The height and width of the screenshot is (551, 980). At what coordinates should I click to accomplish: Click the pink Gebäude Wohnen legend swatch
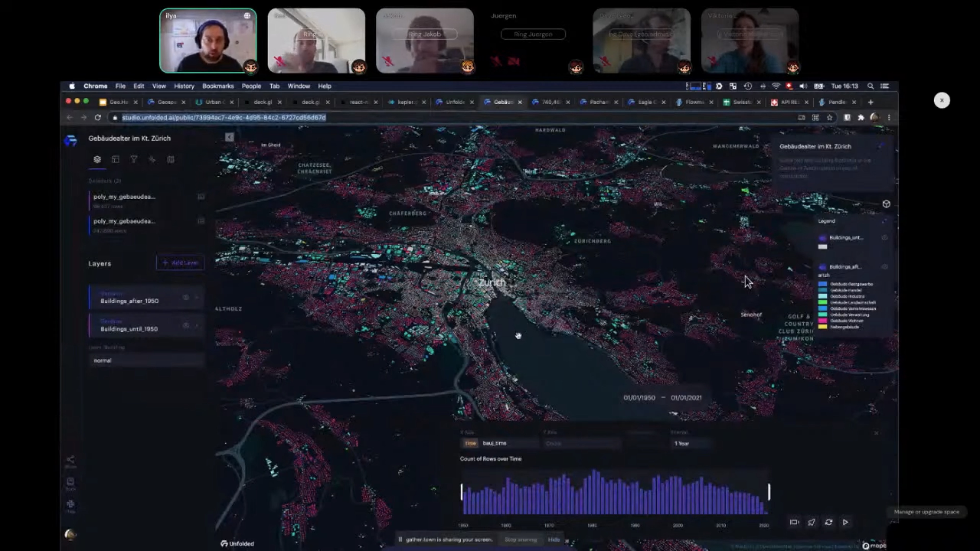click(823, 321)
